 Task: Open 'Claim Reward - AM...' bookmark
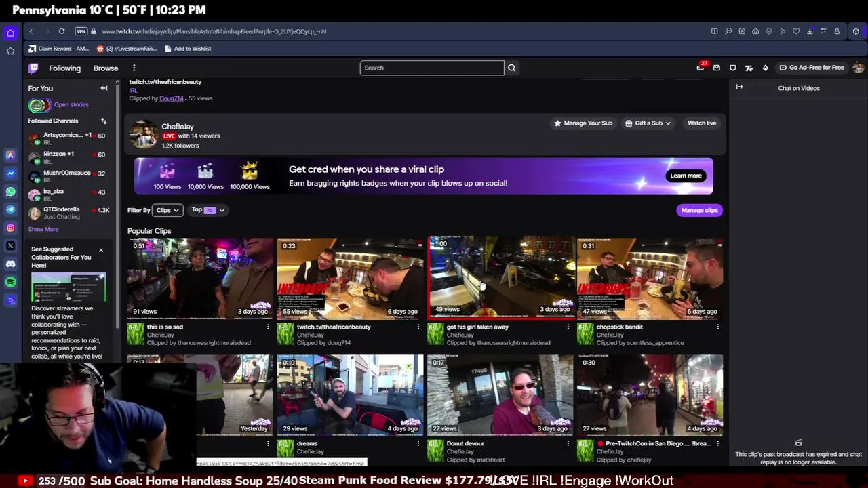coord(59,49)
